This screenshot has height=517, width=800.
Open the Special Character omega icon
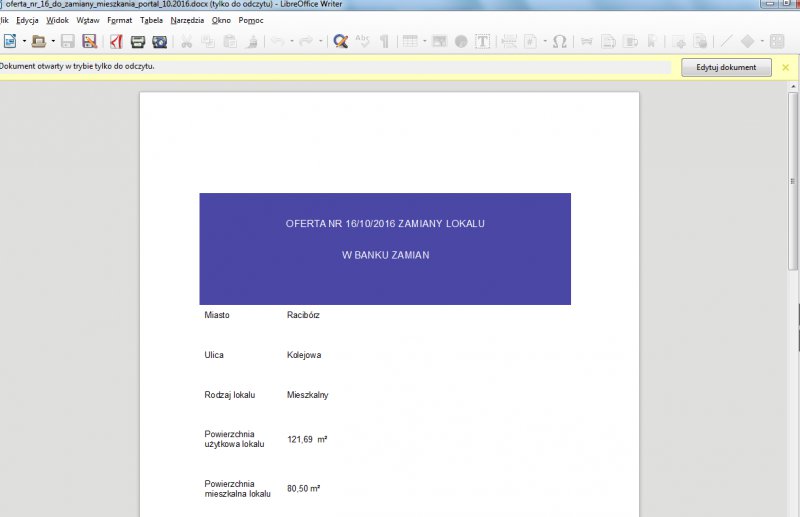click(x=560, y=41)
